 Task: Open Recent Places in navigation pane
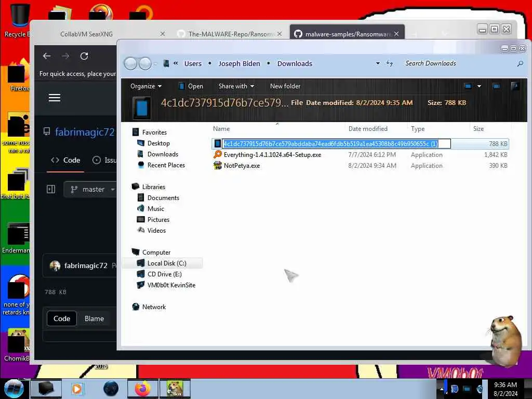166,165
